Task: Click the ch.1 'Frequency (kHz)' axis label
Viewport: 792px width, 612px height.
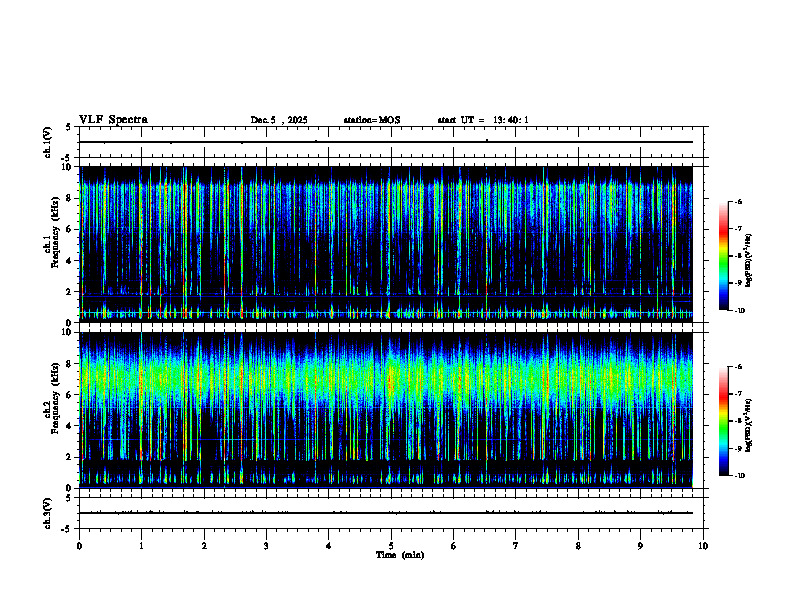Action: [55, 232]
